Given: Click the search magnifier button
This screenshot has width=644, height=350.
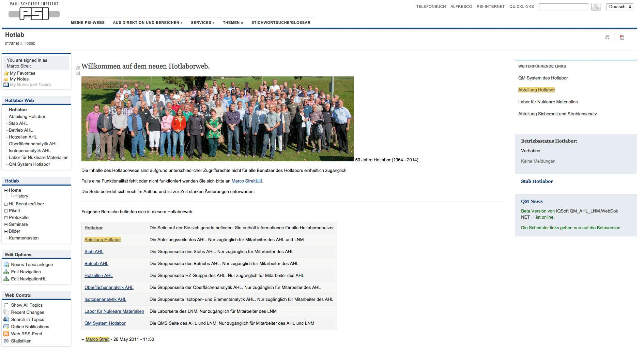Looking at the screenshot, I should pyautogui.click(x=596, y=7).
